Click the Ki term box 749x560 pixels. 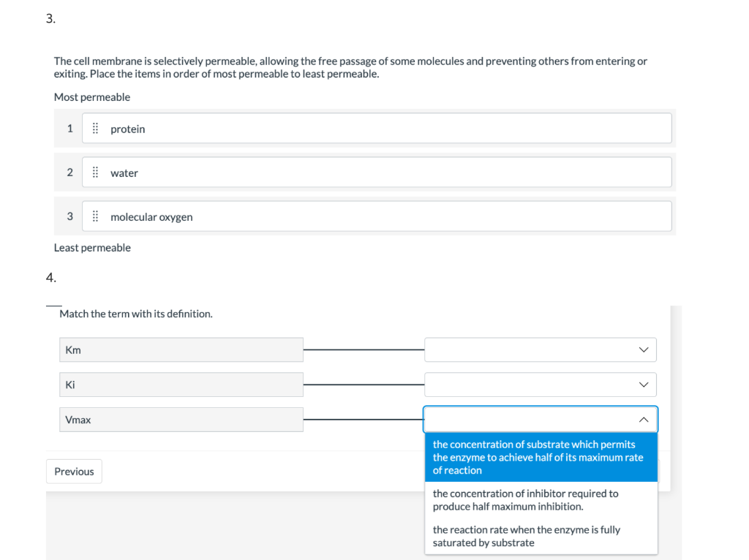(181, 385)
